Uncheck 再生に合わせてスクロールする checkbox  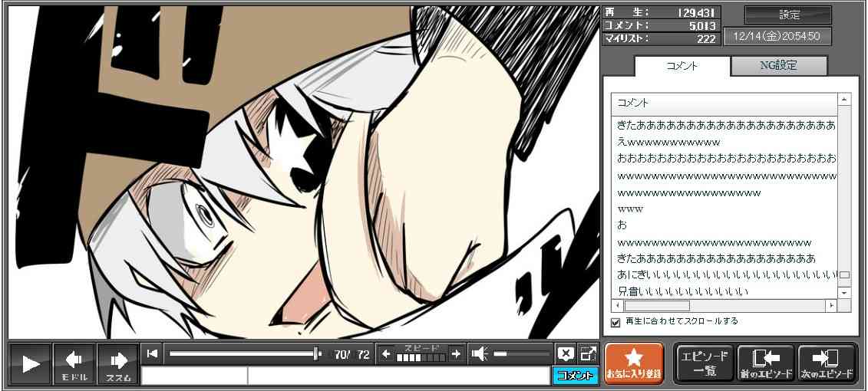click(615, 322)
